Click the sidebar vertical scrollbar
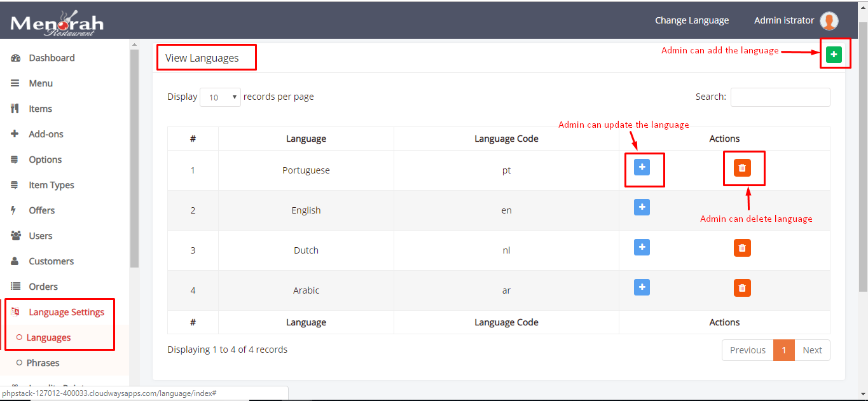The image size is (868, 401). click(134, 159)
